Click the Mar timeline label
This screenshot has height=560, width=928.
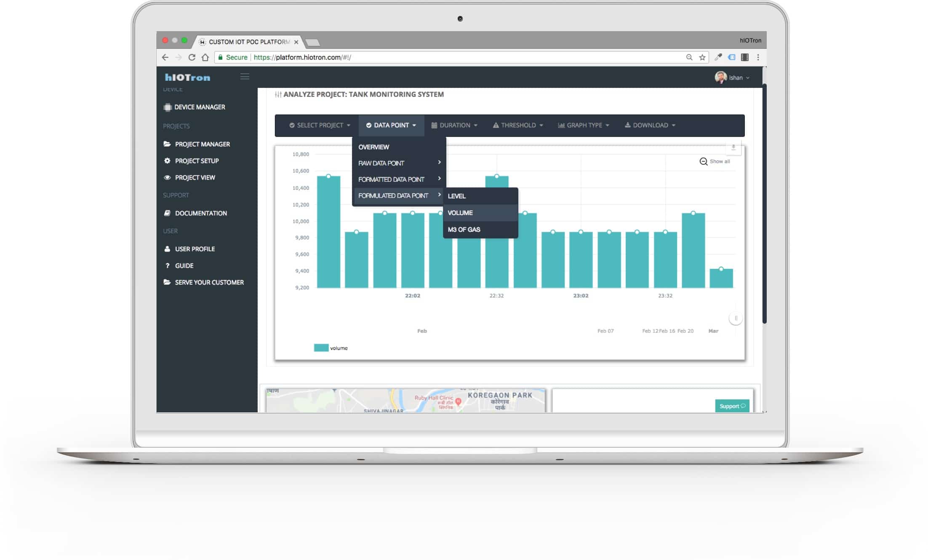713,331
